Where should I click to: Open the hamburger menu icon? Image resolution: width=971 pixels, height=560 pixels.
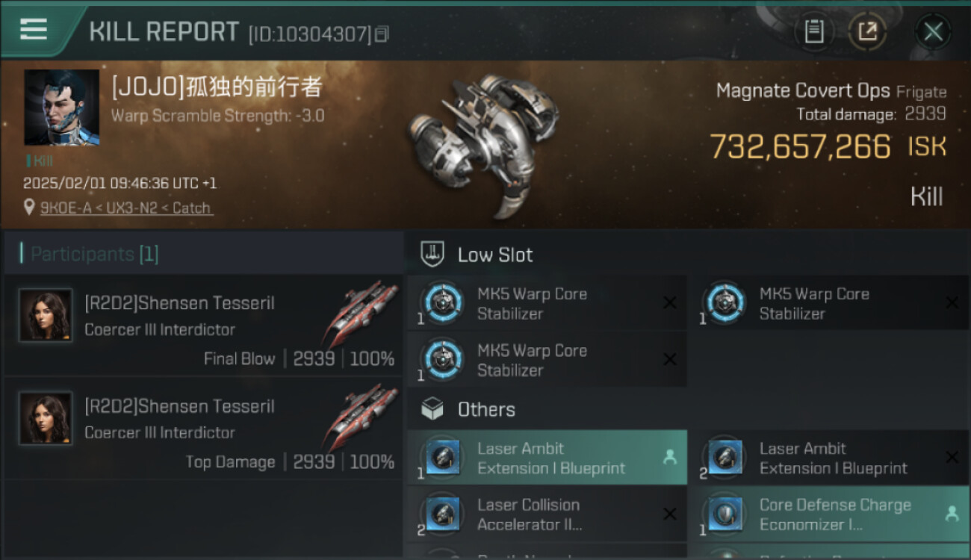click(x=33, y=29)
